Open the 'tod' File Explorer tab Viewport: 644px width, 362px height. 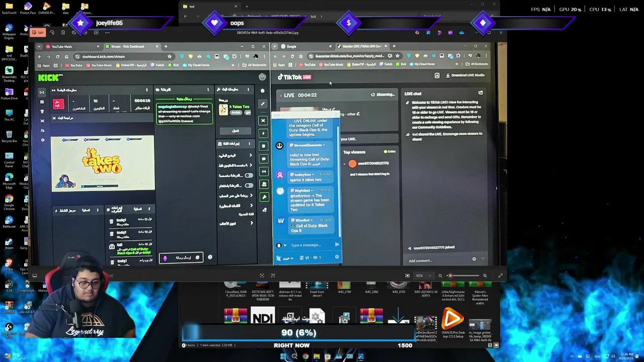[210, 7]
